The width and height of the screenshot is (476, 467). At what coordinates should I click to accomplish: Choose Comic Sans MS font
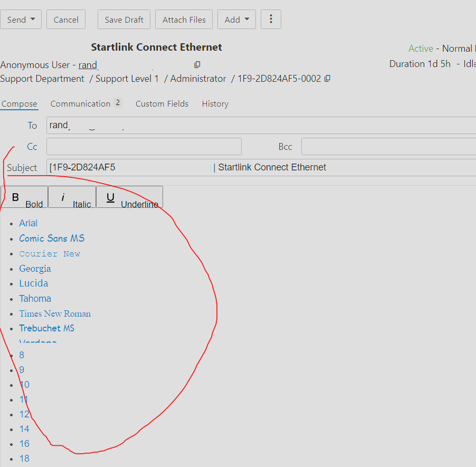(x=52, y=239)
